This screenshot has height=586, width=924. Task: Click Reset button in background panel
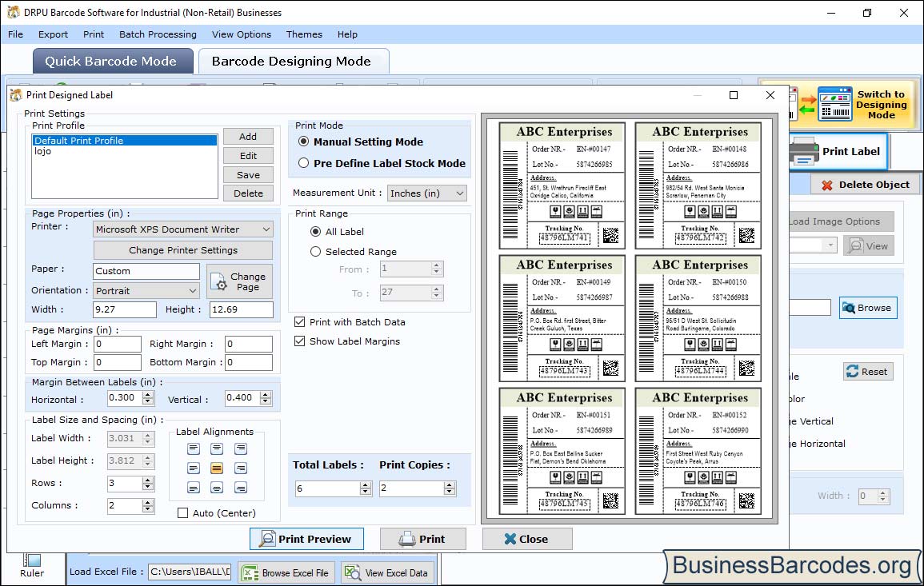[x=867, y=372]
